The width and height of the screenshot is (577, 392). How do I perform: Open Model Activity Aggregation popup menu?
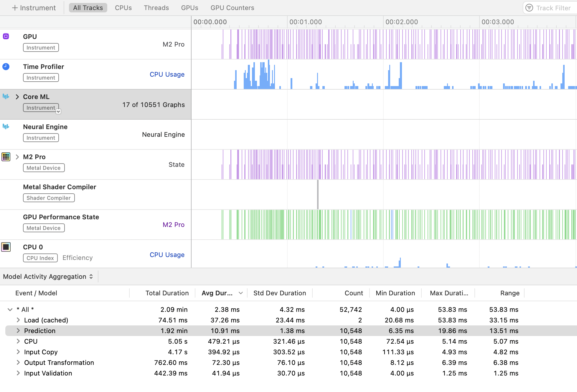pyautogui.click(x=48, y=276)
